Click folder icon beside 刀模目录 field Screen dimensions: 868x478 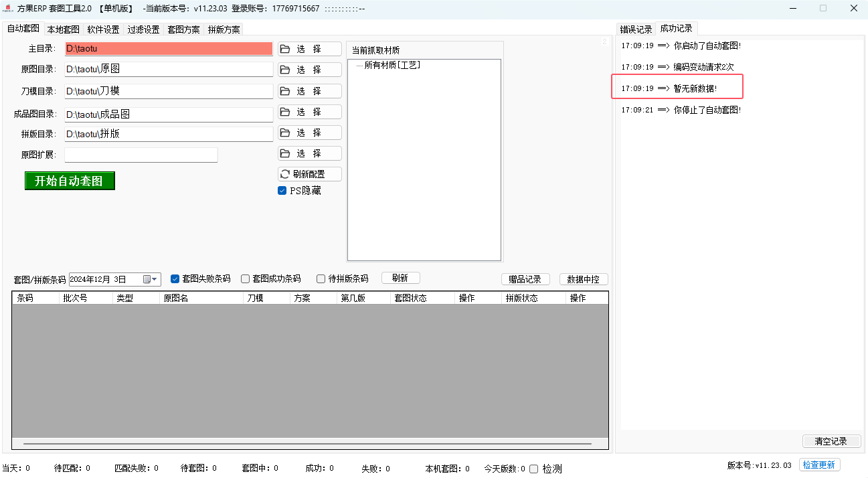pos(285,91)
